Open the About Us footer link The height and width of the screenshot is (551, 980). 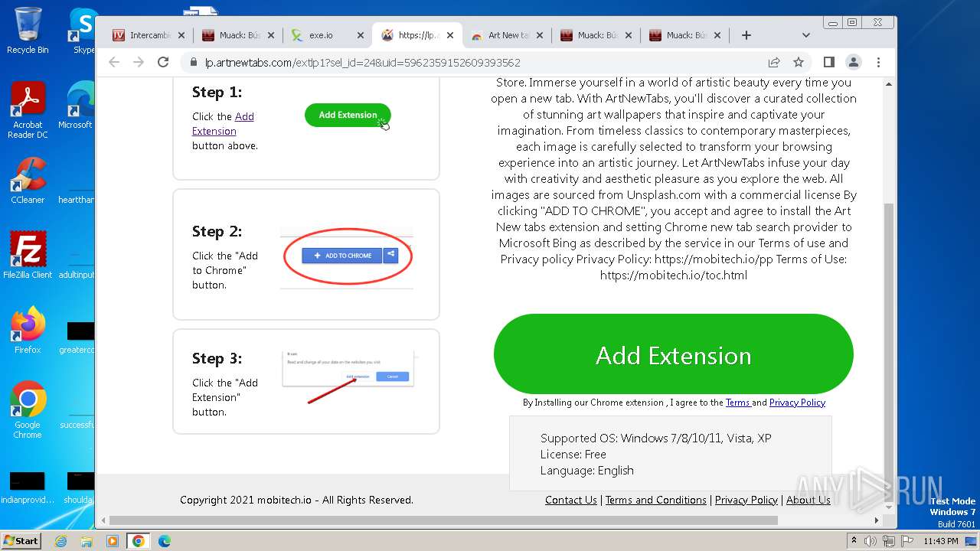(x=808, y=500)
